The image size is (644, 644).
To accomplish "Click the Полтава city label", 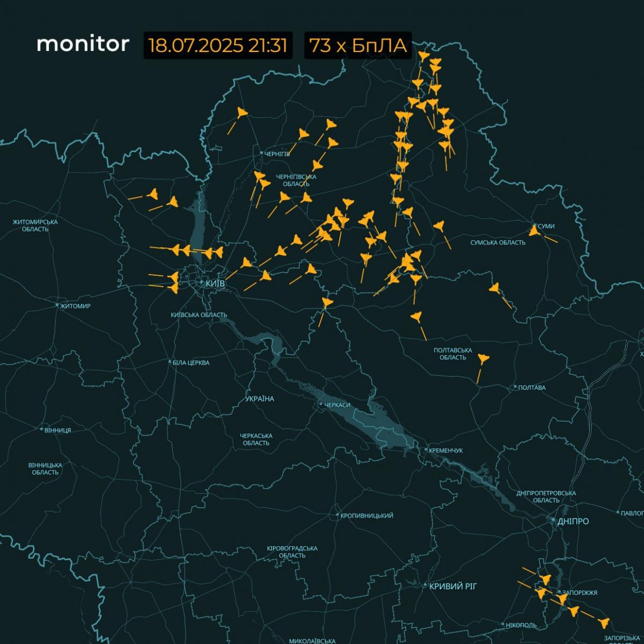I will click(x=532, y=387).
